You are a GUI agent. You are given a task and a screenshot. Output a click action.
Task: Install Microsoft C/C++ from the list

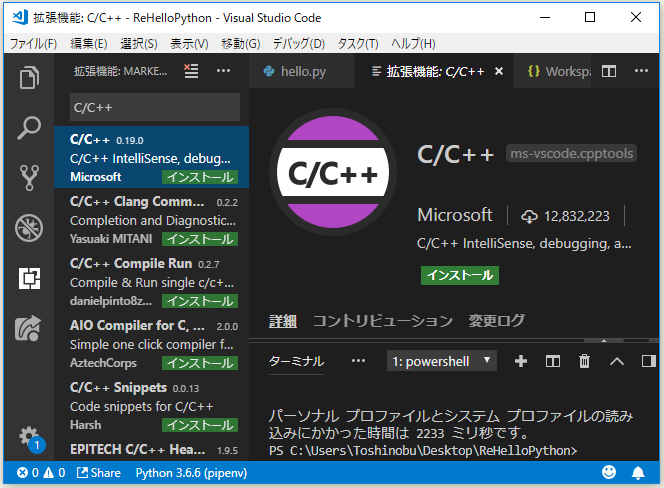point(200,177)
